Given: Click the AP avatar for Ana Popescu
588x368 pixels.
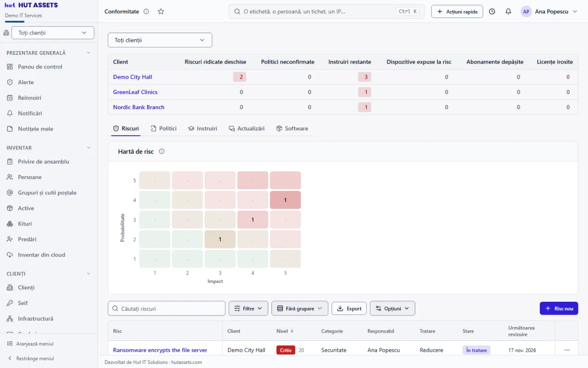Looking at the screenshot, I should pyautogui.click(x=526, y=11).
